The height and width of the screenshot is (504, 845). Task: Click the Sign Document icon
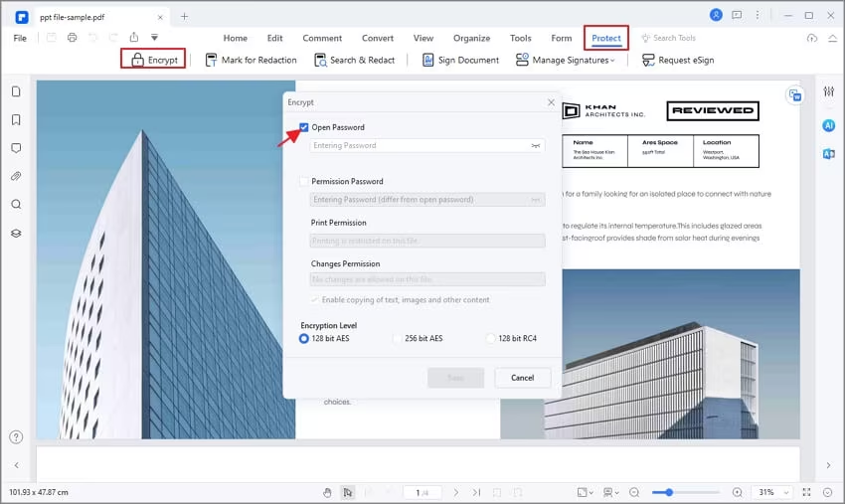pyautogui.click(x=428, y=60)
